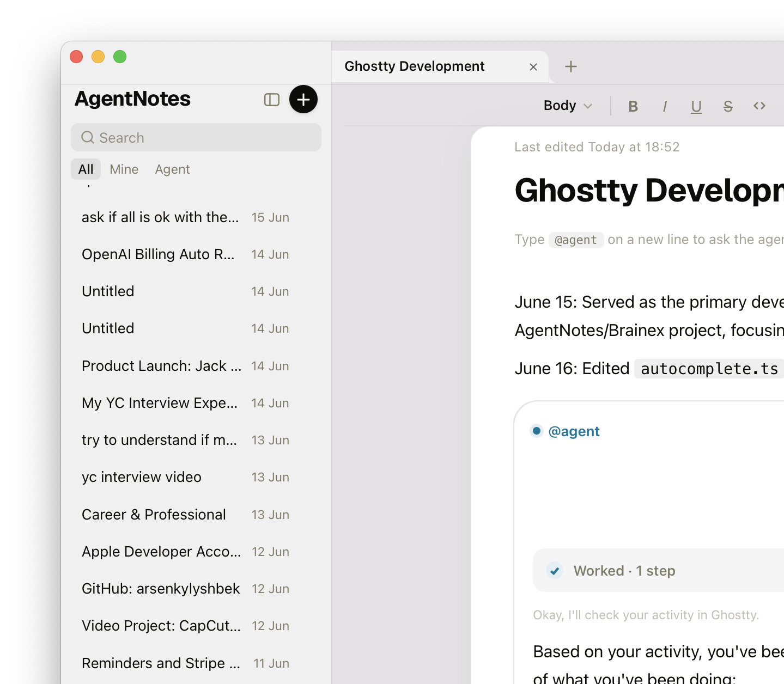
Task: Click the AgentNotes app title
Action: pos(132,99)
